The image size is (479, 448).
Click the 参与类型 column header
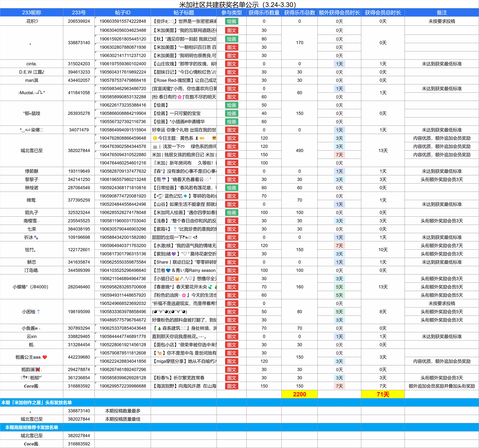[231, 13]
